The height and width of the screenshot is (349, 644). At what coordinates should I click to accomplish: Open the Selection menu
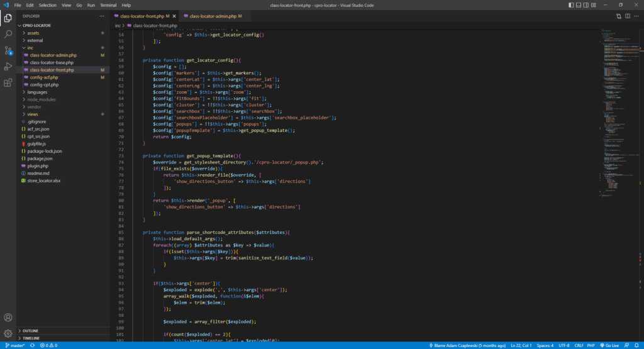click(x=48, y=5)
